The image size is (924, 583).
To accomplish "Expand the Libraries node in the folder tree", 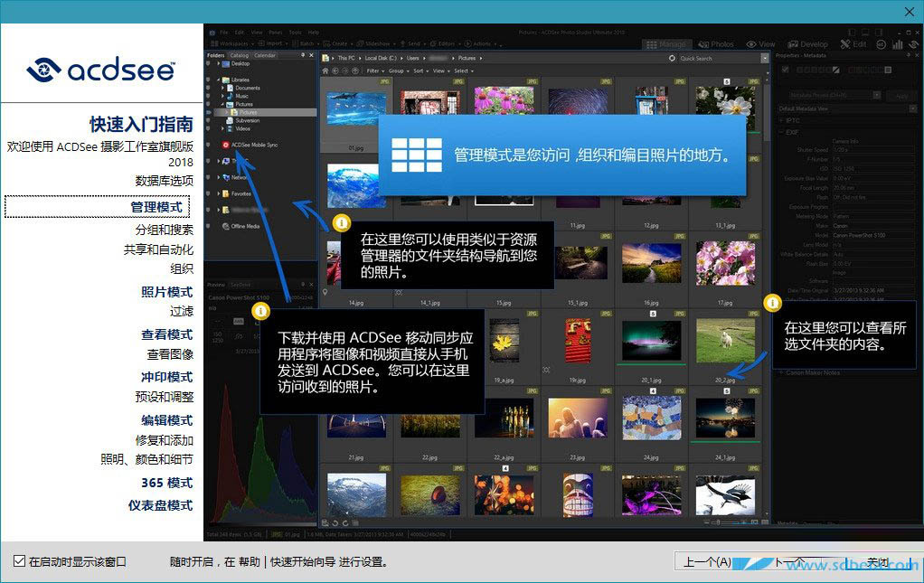I will click(217, 80).
